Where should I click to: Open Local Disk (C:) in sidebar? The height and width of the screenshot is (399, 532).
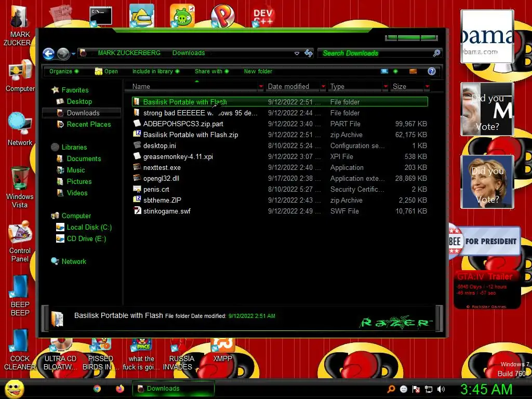tap(84, 228)
